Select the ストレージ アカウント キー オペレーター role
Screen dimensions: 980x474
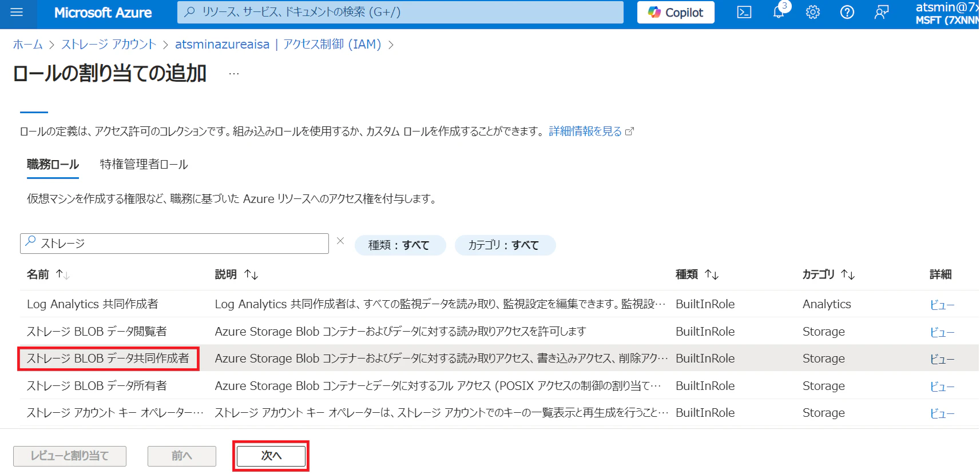pyautogui.click(x=115, y=413)
